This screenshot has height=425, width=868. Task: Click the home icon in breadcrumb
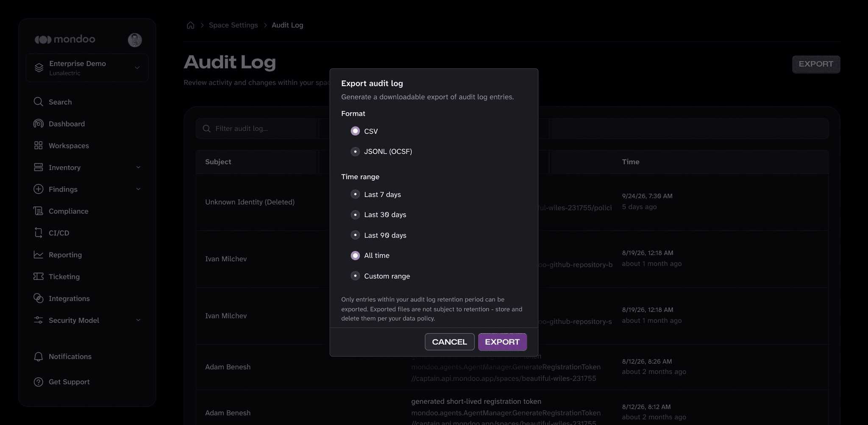coord(191,25)
